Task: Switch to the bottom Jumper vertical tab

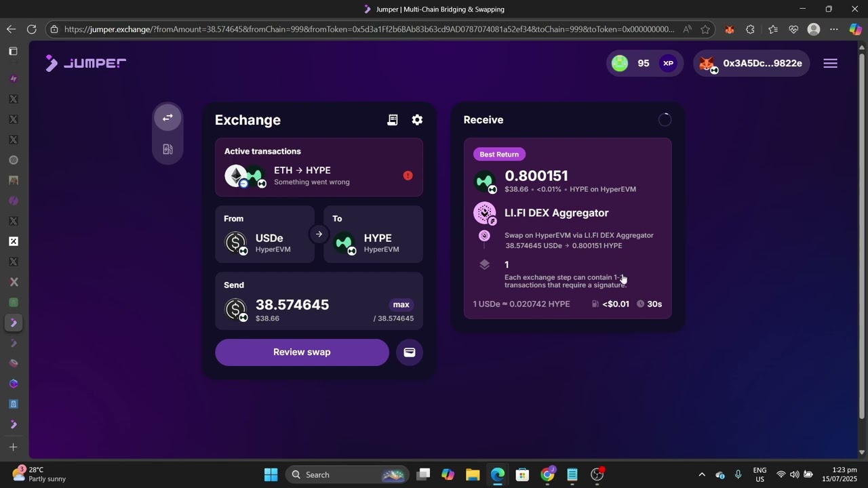Action: coord(13,424)
